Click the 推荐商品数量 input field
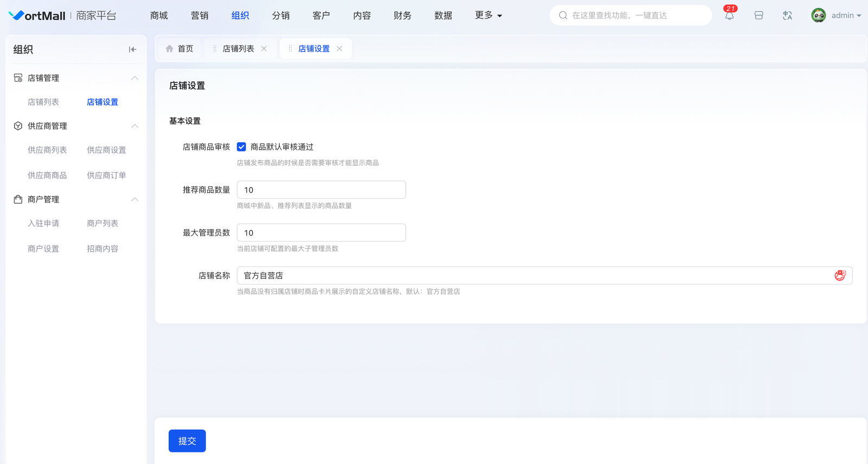 [x=321, y=190]
